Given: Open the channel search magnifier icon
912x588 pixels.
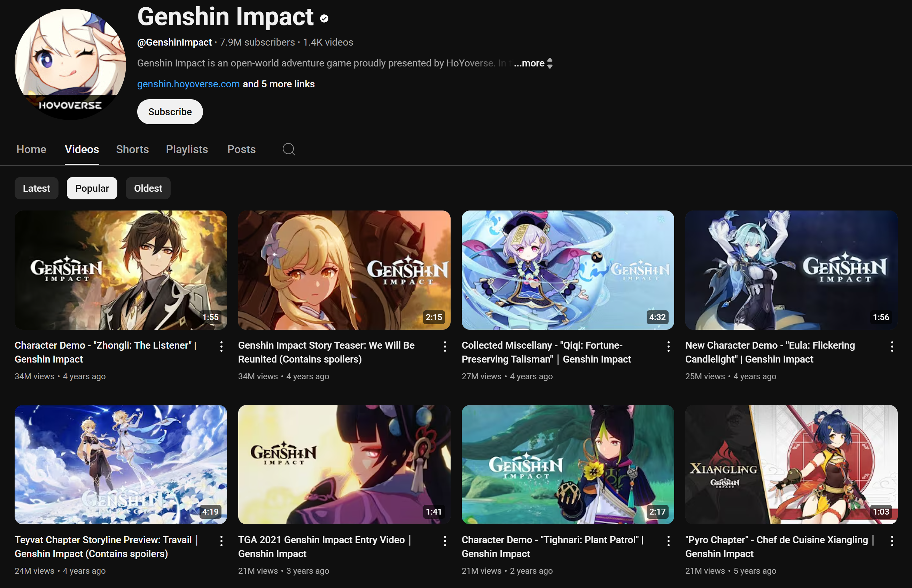Looking at the screenshot, I should [x=289, y=149].
